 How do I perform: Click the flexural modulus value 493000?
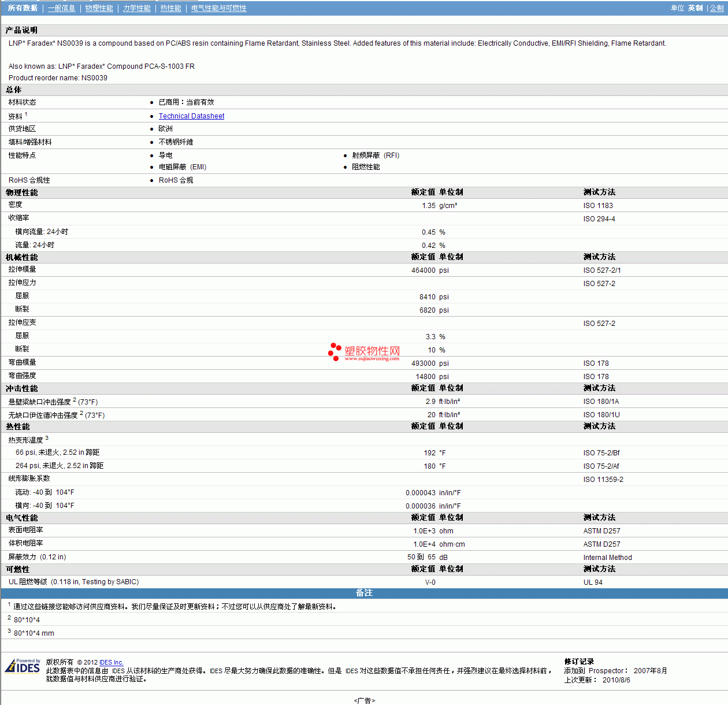[424, 363]
